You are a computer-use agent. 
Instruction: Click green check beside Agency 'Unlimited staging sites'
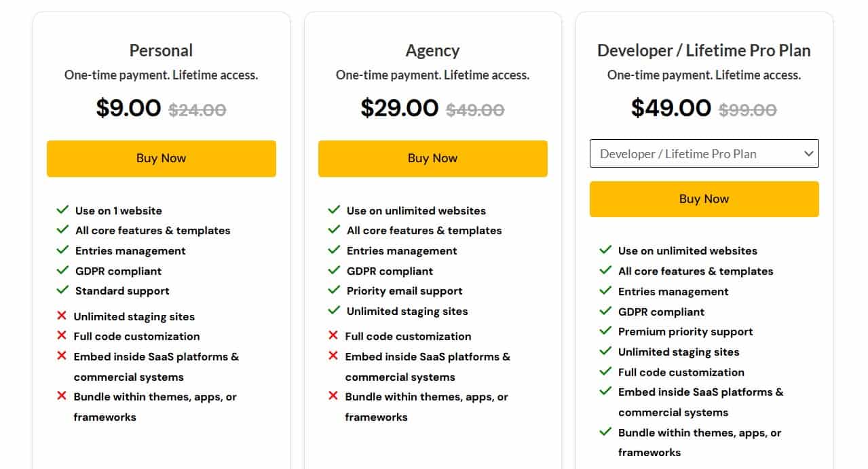(334, 310)
